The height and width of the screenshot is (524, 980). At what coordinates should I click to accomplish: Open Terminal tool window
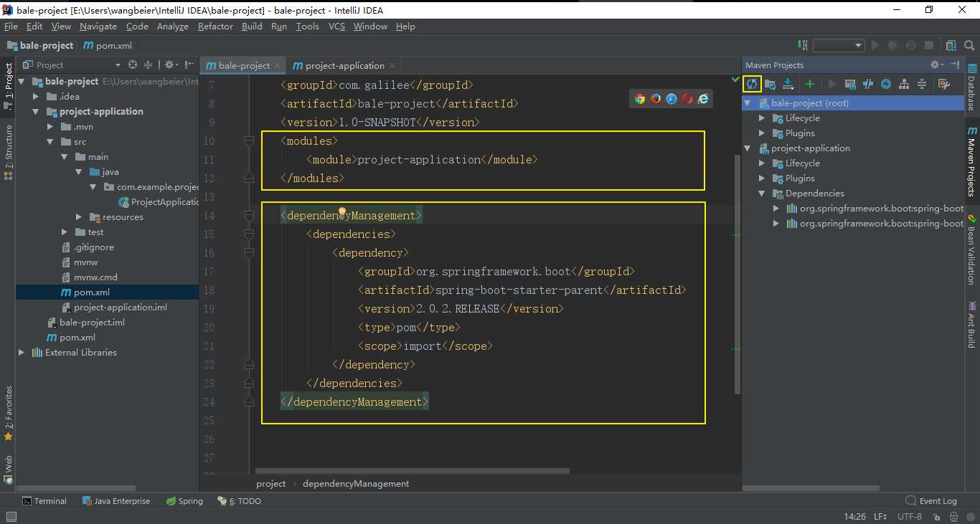44,501
